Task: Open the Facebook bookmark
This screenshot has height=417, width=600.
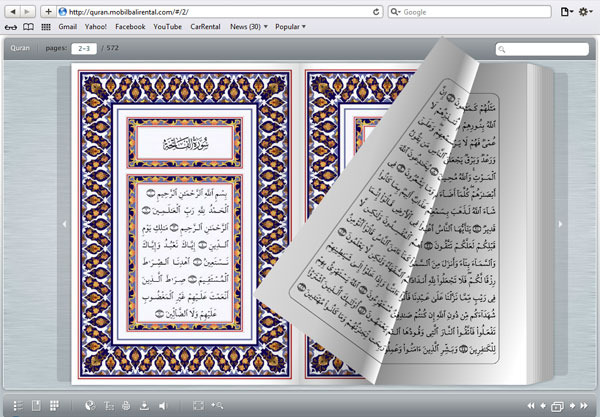Action: [130, 27]
